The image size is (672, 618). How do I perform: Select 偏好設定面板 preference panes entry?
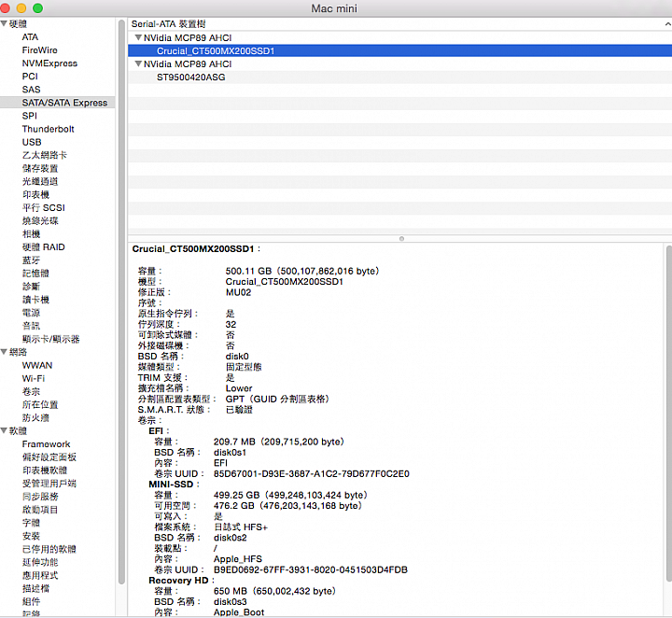coord(49,457)
